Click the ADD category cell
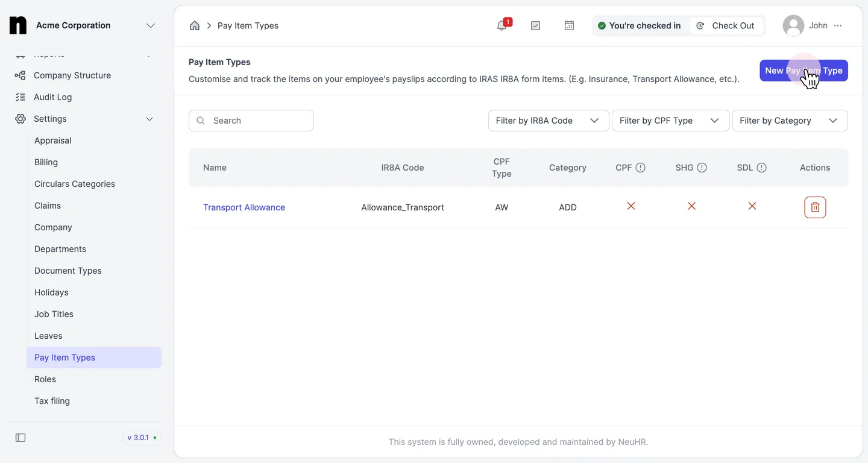Screen dimensions: 868x463 coord(568,207)
